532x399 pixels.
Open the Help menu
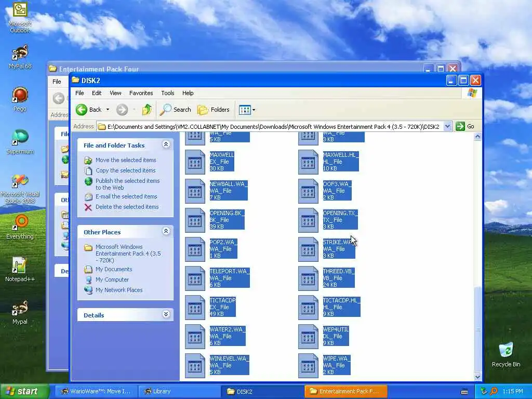click(x=188, y=93)
